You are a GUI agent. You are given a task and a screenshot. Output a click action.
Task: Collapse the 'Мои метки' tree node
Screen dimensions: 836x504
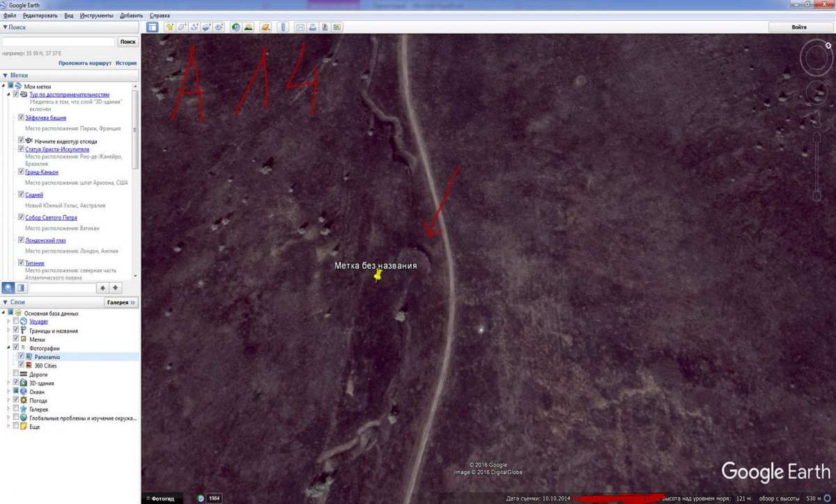(4, 86)
